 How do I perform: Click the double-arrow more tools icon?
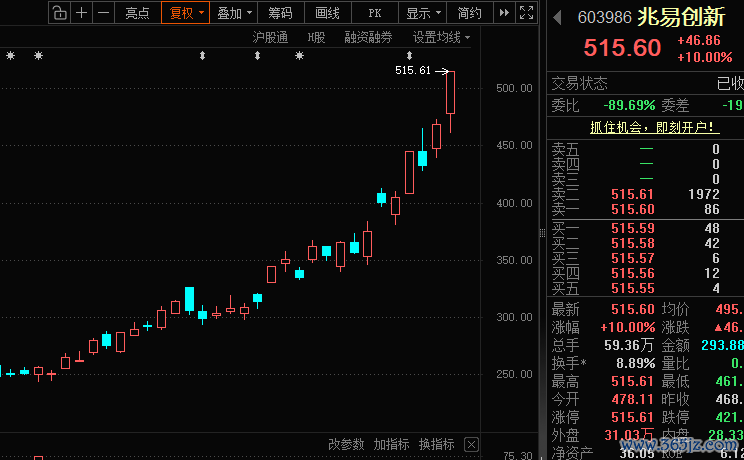[504, 13]
